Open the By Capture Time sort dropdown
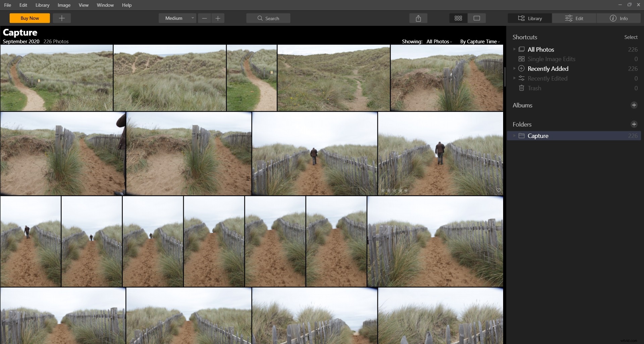 (479, 41)
